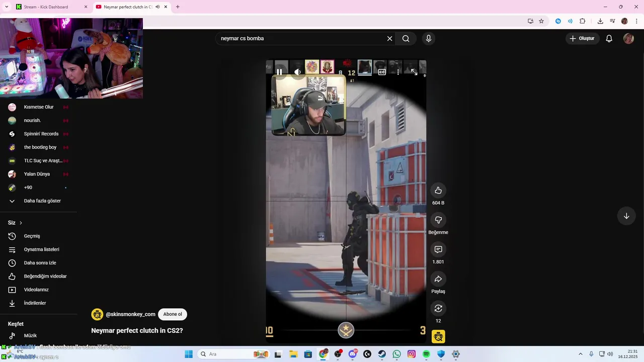644x362 pixels.
Task: Open the YouTube account avatar menu
Action: tap(628, 39)
